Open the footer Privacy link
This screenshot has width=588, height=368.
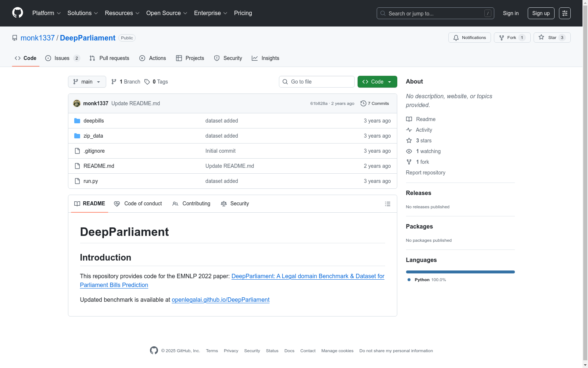pyautogui.click(x=231, y=351)
